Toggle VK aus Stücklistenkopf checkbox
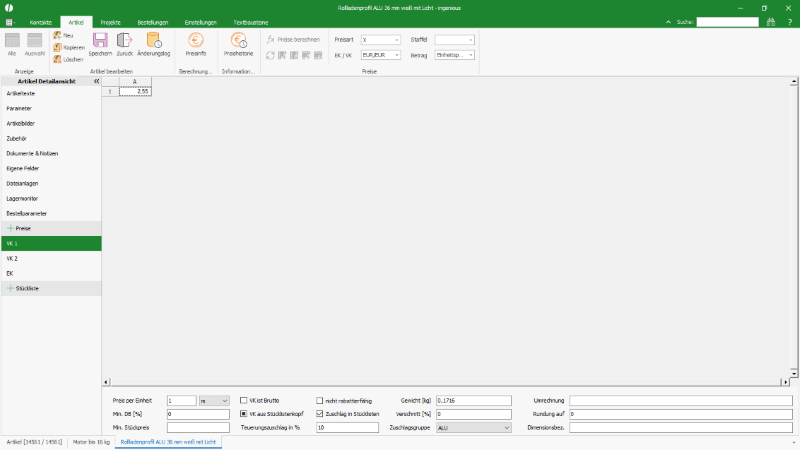 [243, 414]
